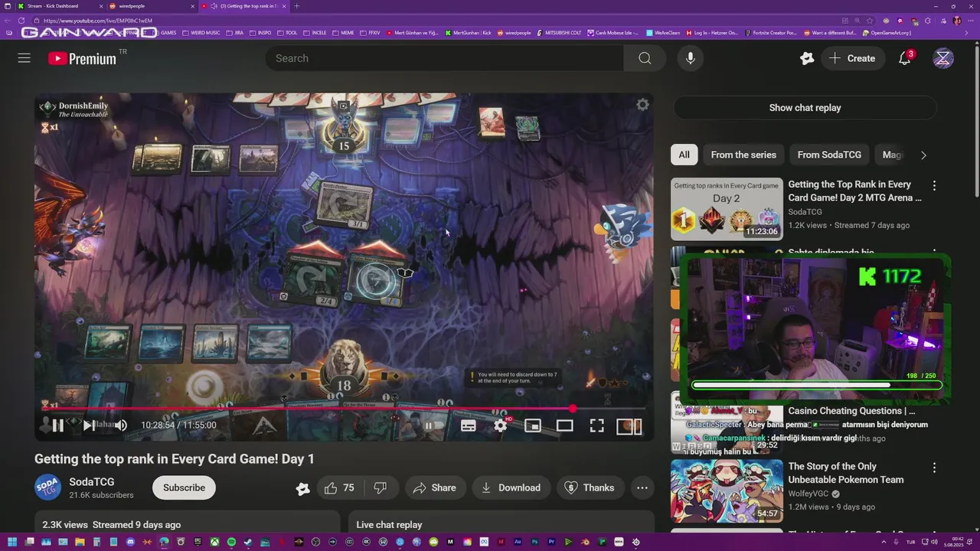Open more actions ellipsis under video
This screenshot has height=551, width=980.
pyautogui.click(x=642, y=487)
